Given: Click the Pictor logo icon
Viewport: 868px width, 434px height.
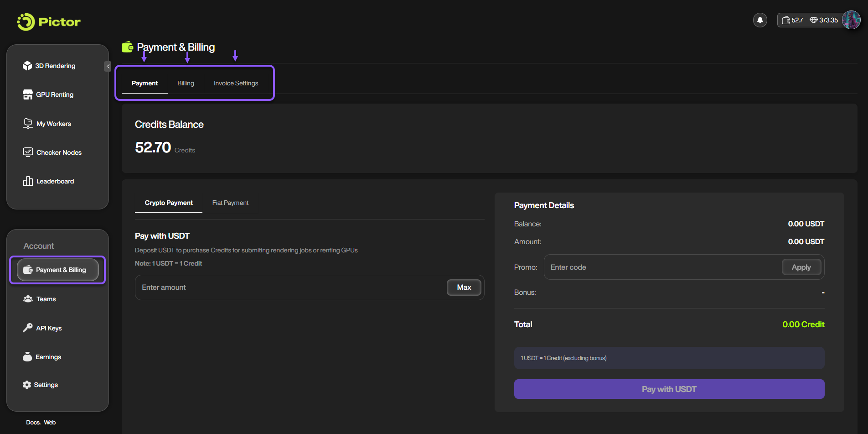Looking at the screenshot, I should [x=26, y=21].
